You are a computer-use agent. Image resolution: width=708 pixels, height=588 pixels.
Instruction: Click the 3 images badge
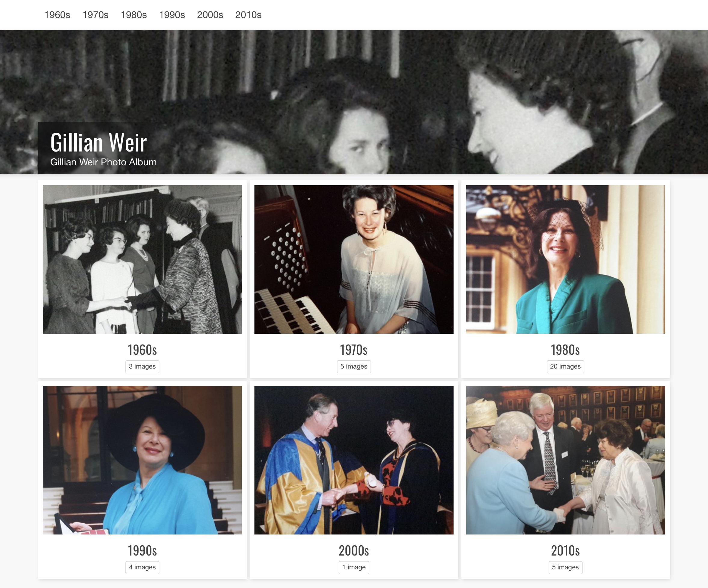(x=142, y=367)
